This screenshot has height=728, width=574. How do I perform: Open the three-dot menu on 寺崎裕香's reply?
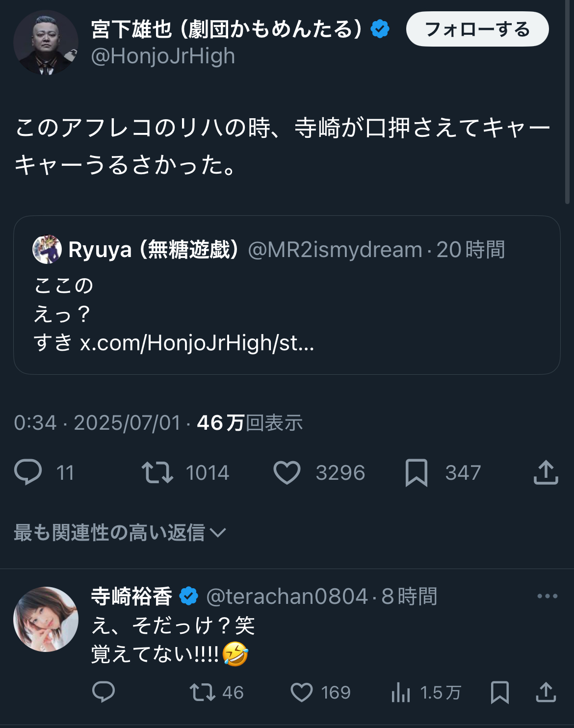pyautogui.click(x=548, y=596)
